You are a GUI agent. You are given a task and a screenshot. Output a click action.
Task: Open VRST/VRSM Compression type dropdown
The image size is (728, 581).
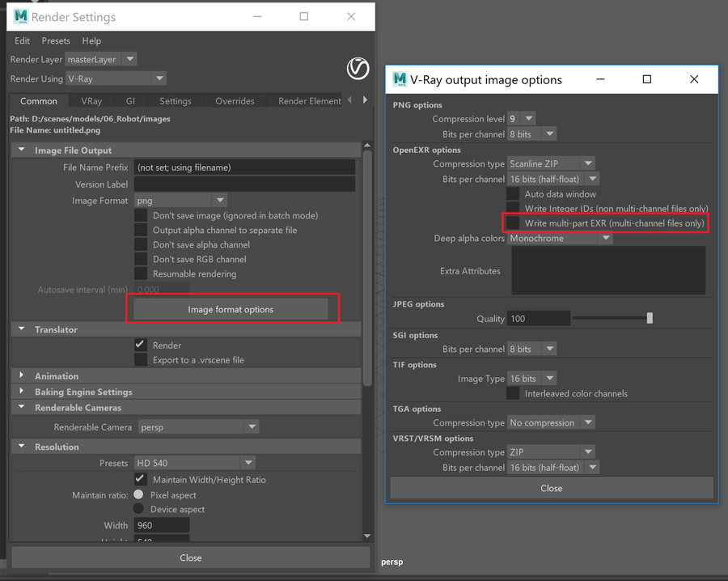[551, 452]
